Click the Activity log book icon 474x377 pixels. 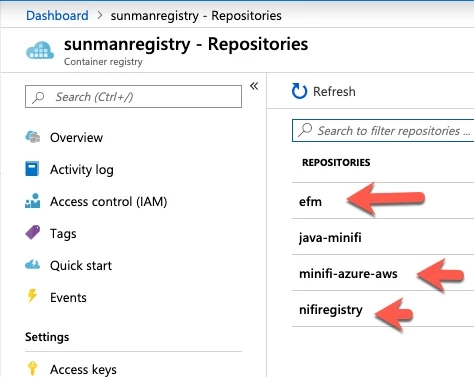[32, 168]
